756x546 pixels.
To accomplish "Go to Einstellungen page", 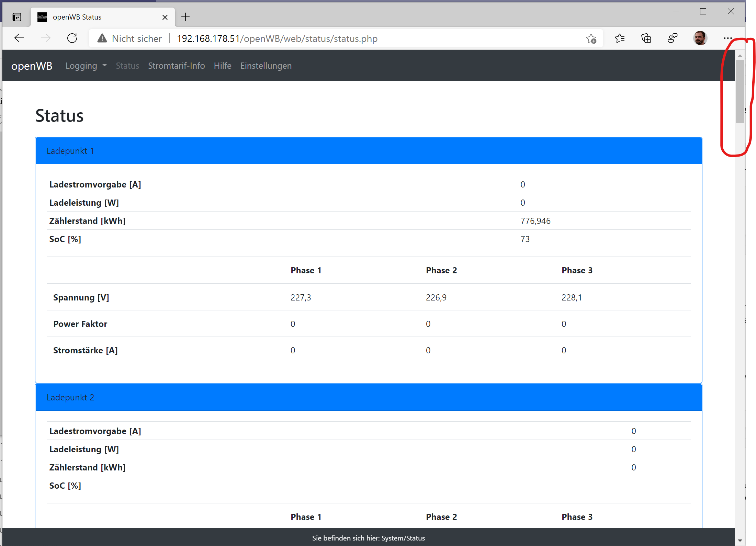I will [x=266, y=66].
